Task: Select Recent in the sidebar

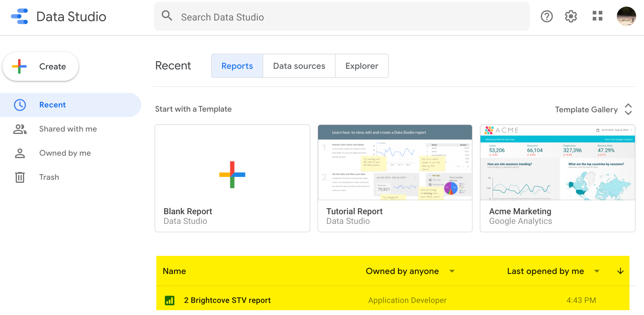Action: (x=71, y=105)
